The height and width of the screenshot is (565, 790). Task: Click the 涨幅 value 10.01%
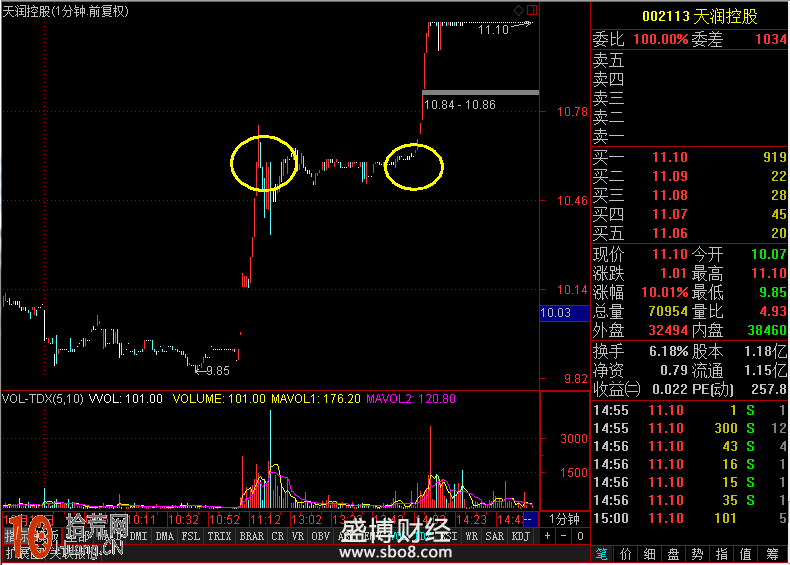point(665,292)
